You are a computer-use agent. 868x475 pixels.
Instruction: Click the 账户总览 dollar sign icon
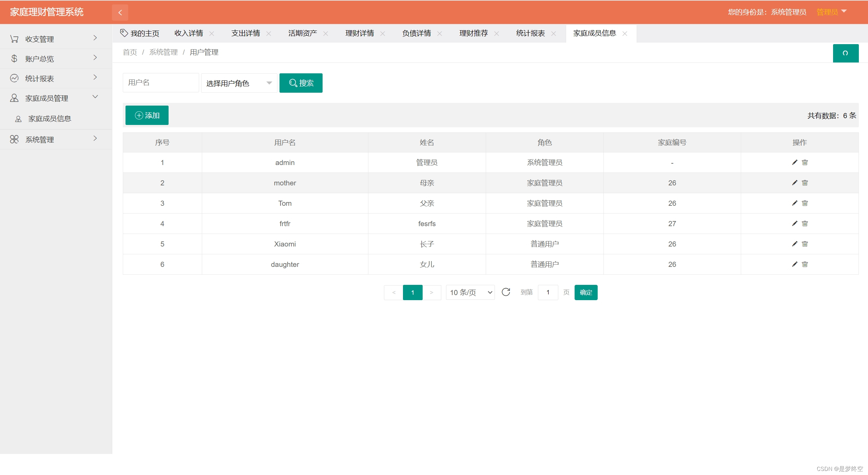pos(14,58)
